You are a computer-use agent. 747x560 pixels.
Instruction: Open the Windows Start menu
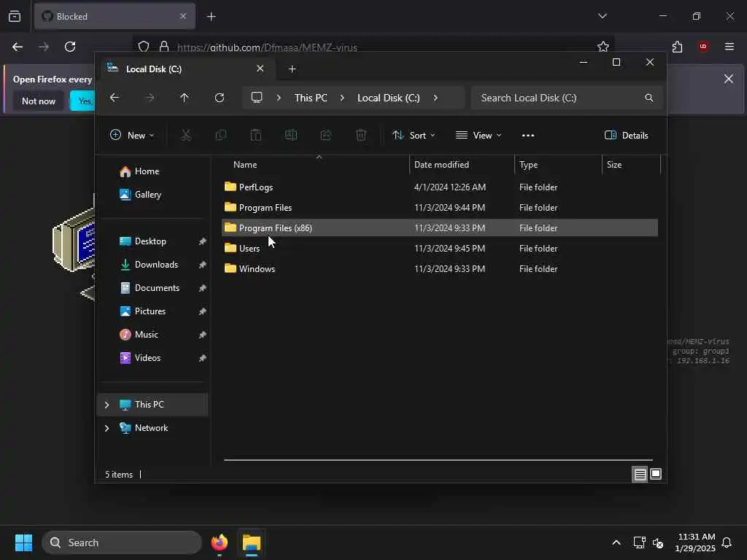pyautogui.click(x=24, y=542)
